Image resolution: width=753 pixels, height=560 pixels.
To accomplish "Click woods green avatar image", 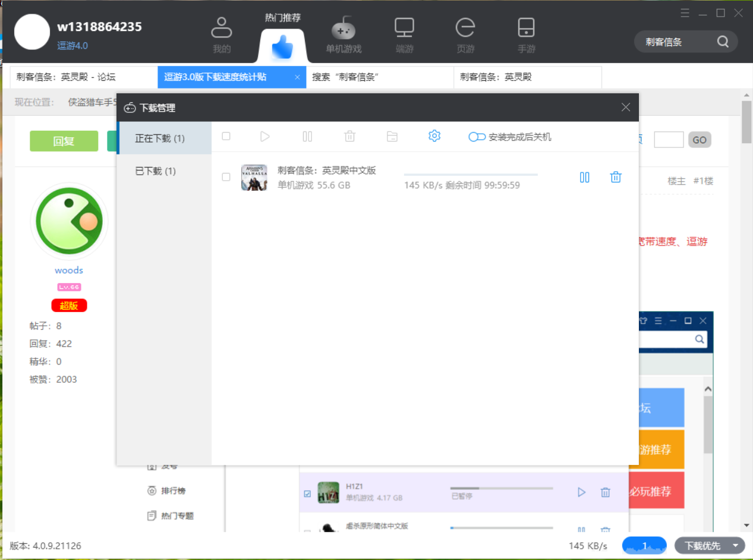I will pyautogui.click(x=69, y=221).
